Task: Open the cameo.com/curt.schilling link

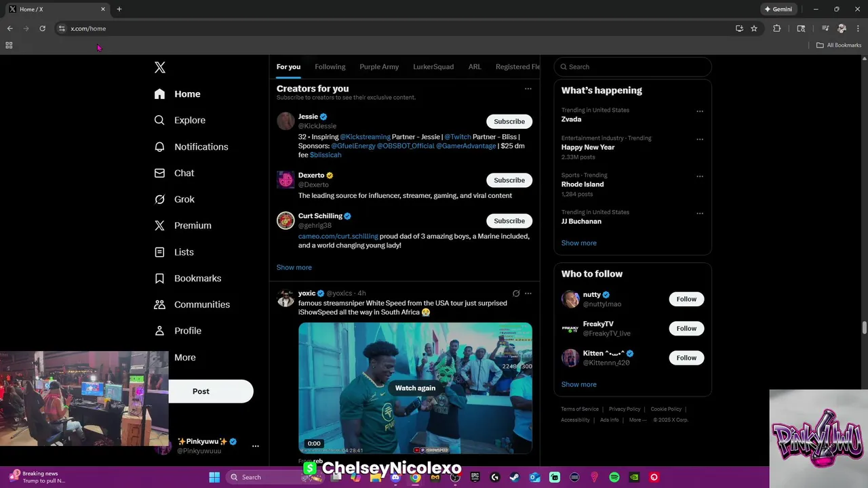Action: (x=338, y=237)
